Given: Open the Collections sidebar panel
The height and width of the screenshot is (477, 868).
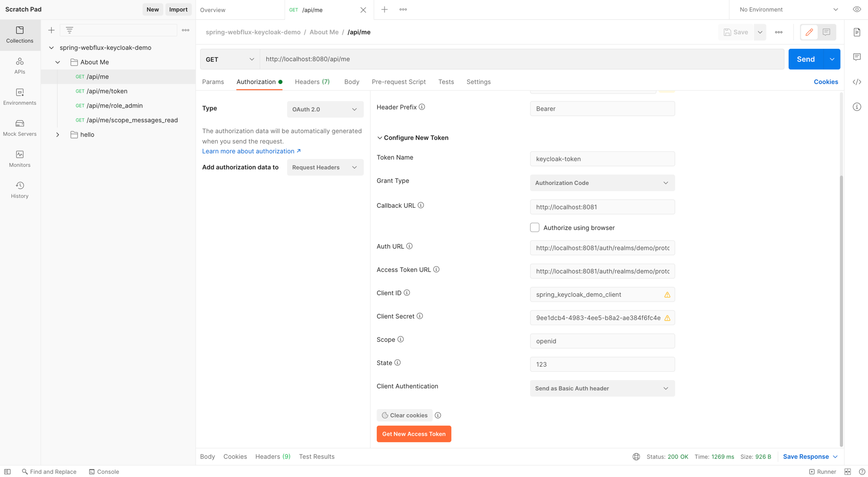Looking at the screenshot, I should [x=20, y=35].
